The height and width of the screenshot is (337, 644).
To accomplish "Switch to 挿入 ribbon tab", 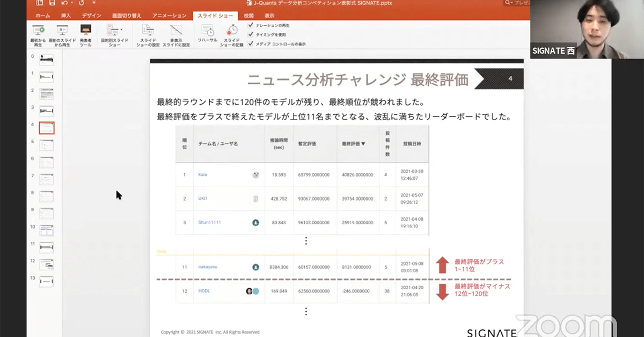I will click(66, 16).
